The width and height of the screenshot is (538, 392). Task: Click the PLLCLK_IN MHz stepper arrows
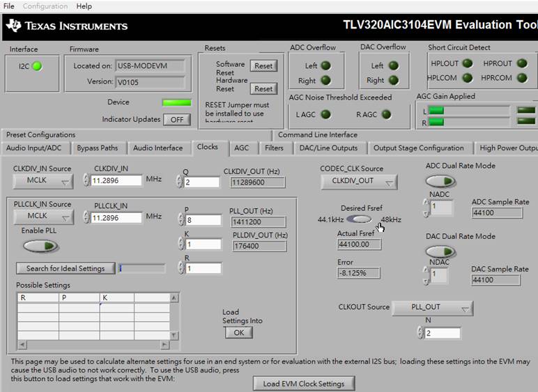click(86, 217)
